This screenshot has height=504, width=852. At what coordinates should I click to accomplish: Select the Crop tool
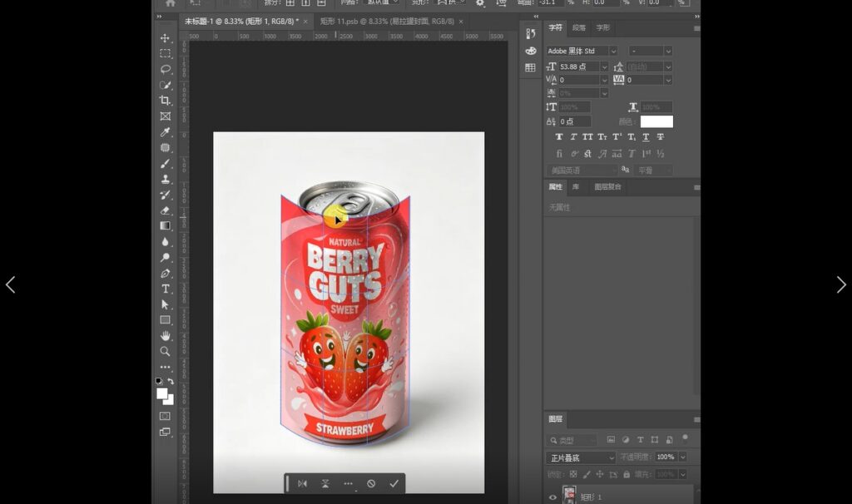(166, 101)
